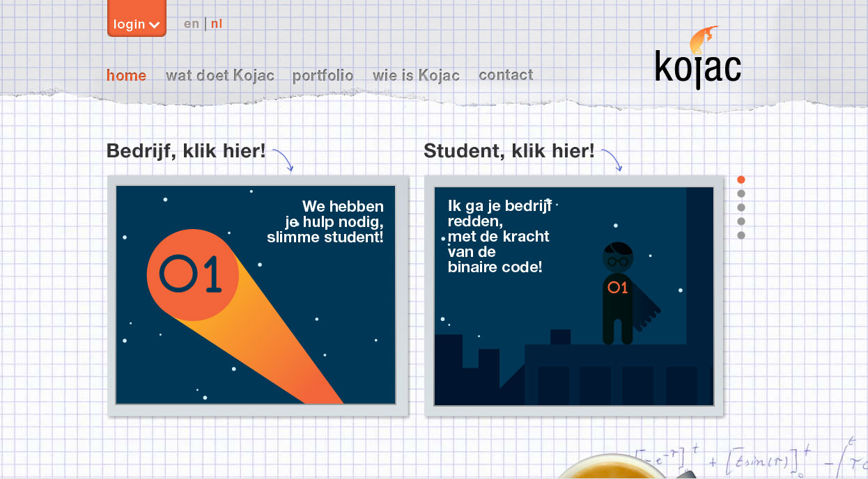
Task: Open the 'wie is Kojac' page
Action: pos(416,75)
